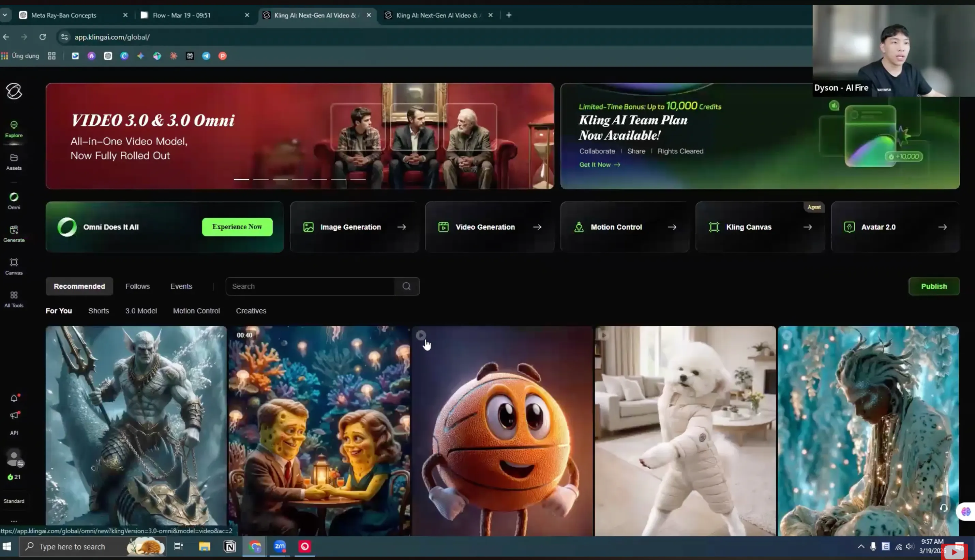Viewport: 975px width, 560px height.
Task: Open the sea warrior with trident thumbnail
Action: click(136, 431)
